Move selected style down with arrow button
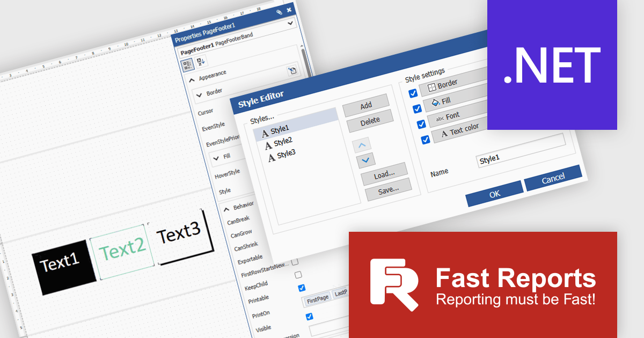Screen dimensions: 644x338 [x=365, y=159]
